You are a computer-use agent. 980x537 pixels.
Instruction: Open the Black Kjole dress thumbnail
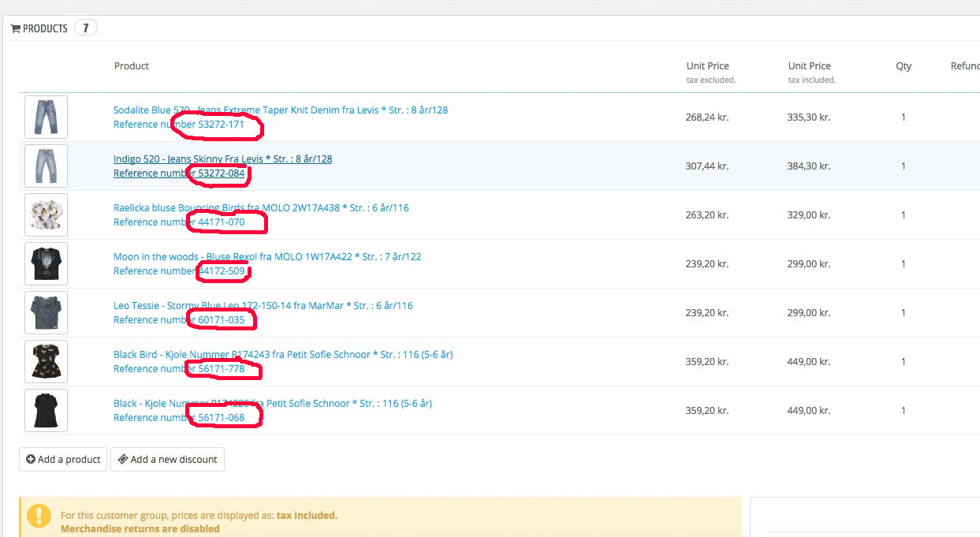[x=46, y=410]
